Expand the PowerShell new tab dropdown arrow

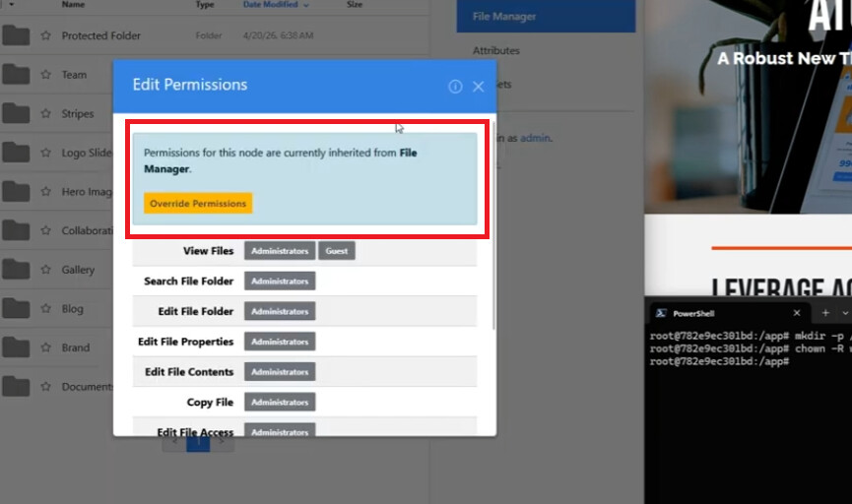click(845, 313)
